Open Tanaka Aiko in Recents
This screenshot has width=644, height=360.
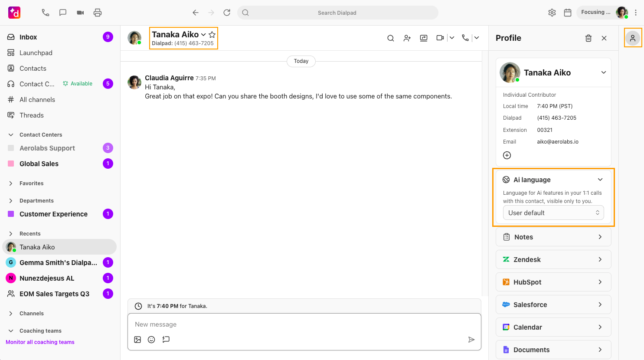[60, 247]
